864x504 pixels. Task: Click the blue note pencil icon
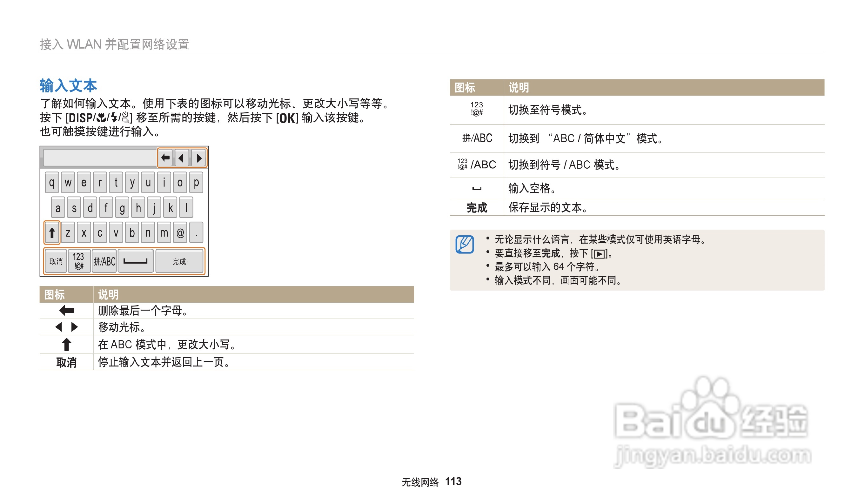(465, 245)
